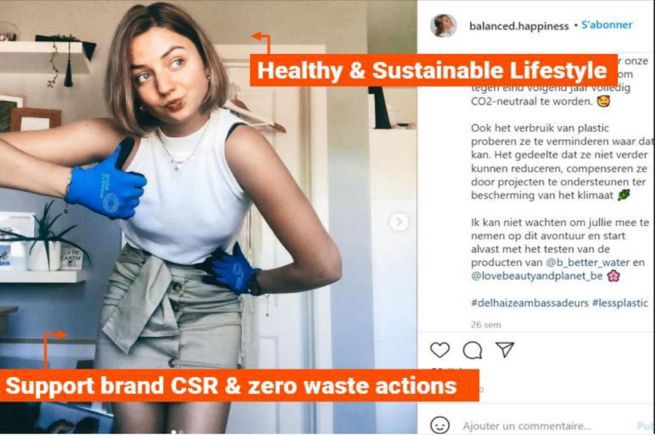This screenshot has width=655, height=435.
Task: Open balanced.happiness profile picture
Action: tap(444, 25)
